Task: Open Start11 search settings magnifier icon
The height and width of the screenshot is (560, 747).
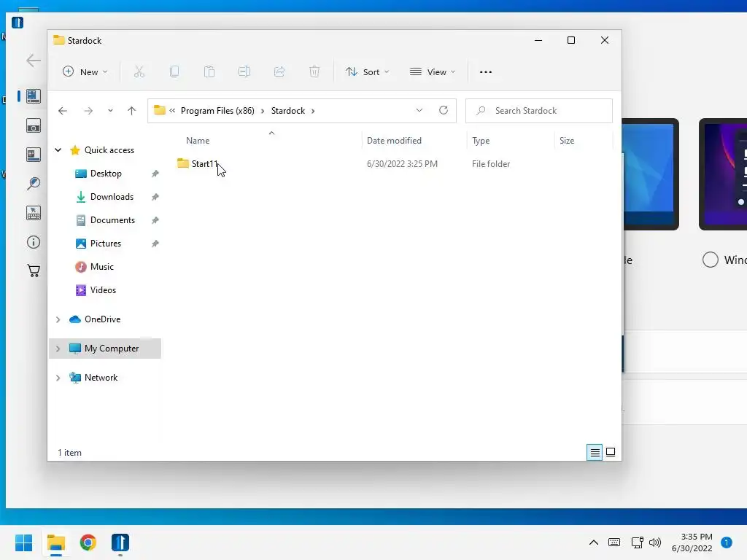Action: [34, 184]
